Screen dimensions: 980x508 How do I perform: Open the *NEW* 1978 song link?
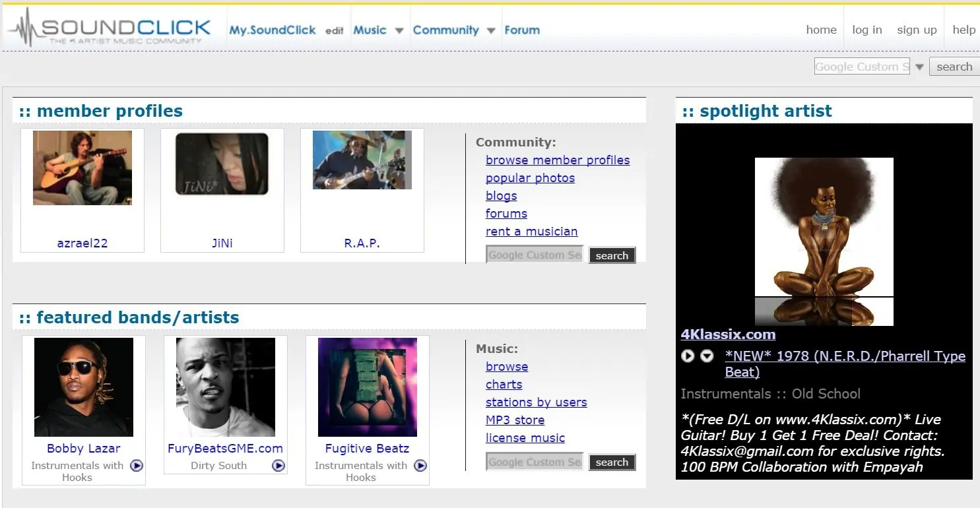845,364
